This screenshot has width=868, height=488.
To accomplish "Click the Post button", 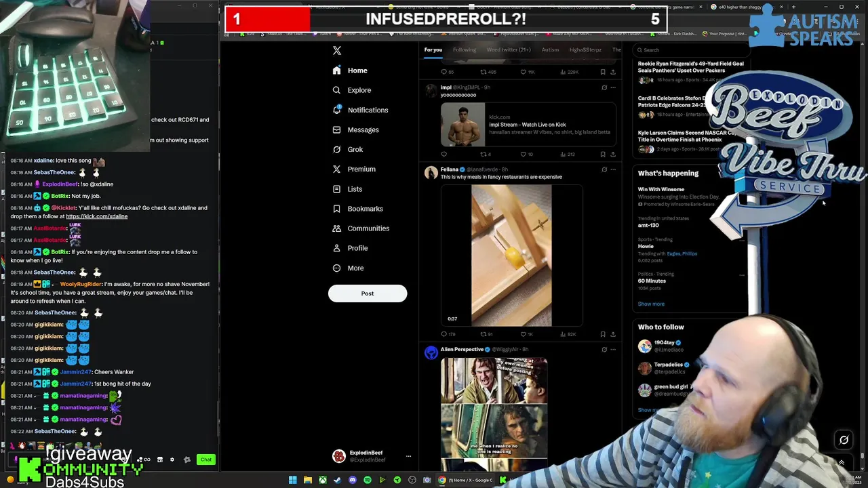I will [368, 293].
